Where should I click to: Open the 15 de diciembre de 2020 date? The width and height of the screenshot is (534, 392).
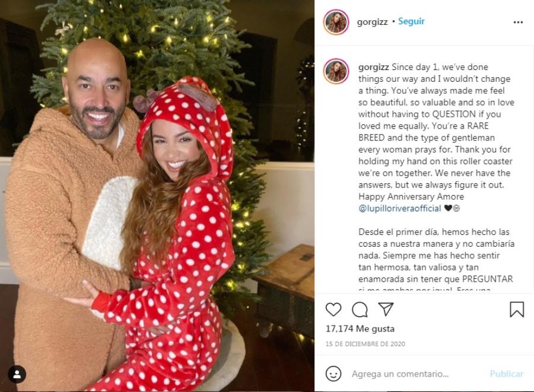pos(365,344)
